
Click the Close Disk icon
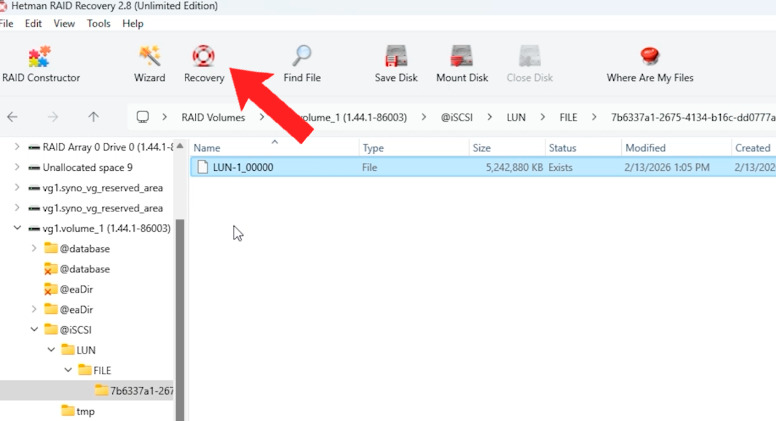[530, 56]
